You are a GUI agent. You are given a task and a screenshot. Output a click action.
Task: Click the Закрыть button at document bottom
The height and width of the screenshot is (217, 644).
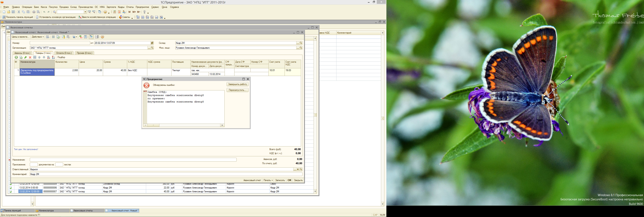298,180
